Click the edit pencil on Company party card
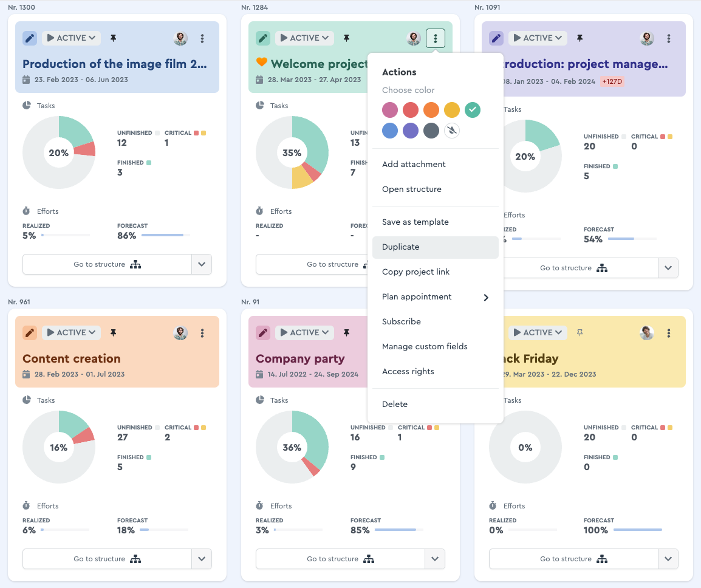The image size is (701, 588). click(263, 333)
